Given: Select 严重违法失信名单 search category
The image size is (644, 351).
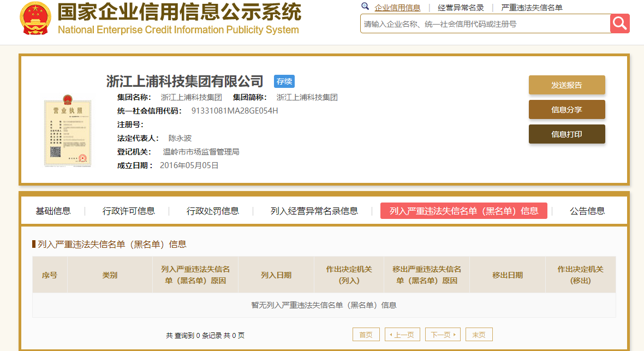Looking at the screenshot, I should point(532,8).
